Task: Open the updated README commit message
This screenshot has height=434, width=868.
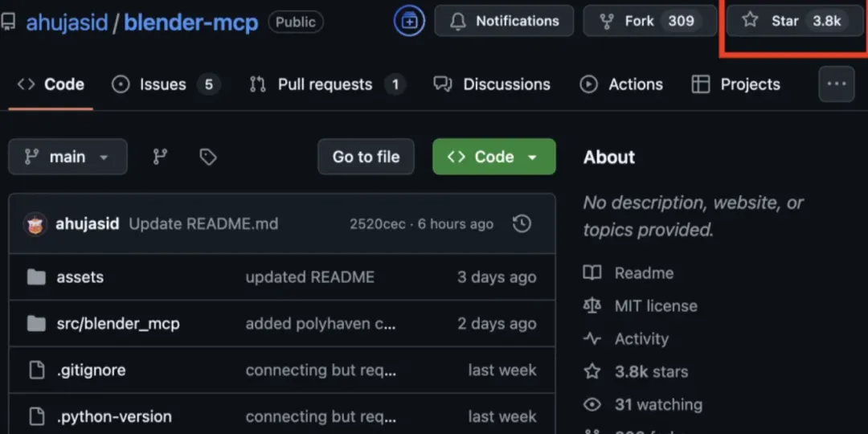Action: [x=310, y=276]
